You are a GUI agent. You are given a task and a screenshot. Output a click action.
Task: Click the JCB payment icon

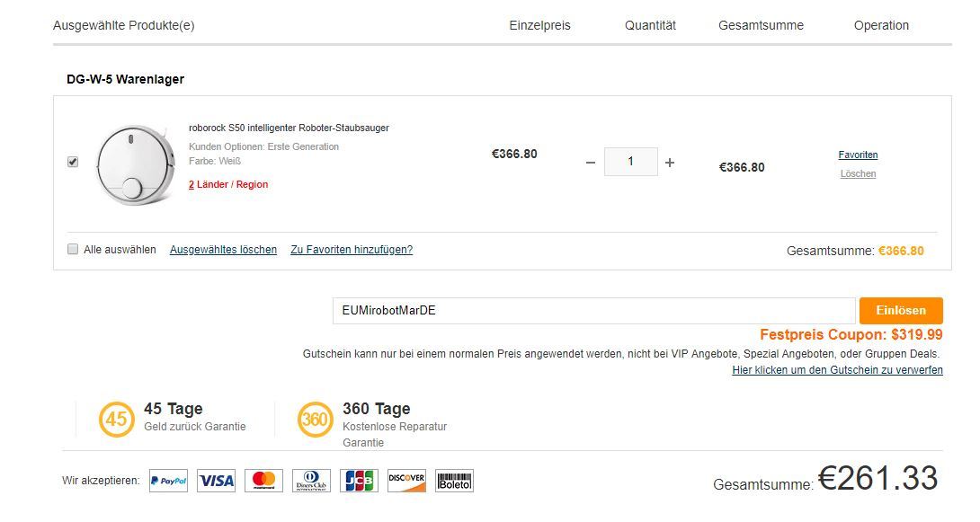click(360, 481)
